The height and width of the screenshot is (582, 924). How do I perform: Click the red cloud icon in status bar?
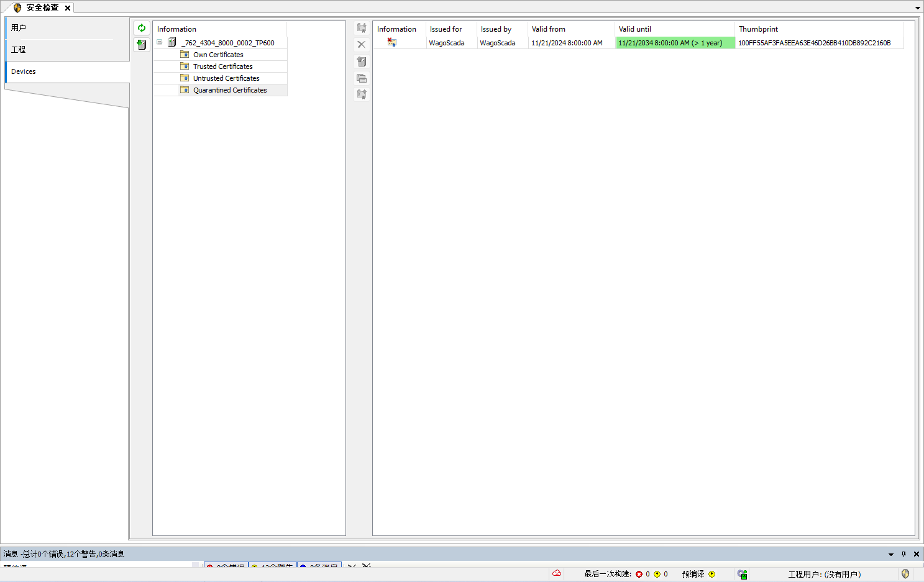(557, 573)
